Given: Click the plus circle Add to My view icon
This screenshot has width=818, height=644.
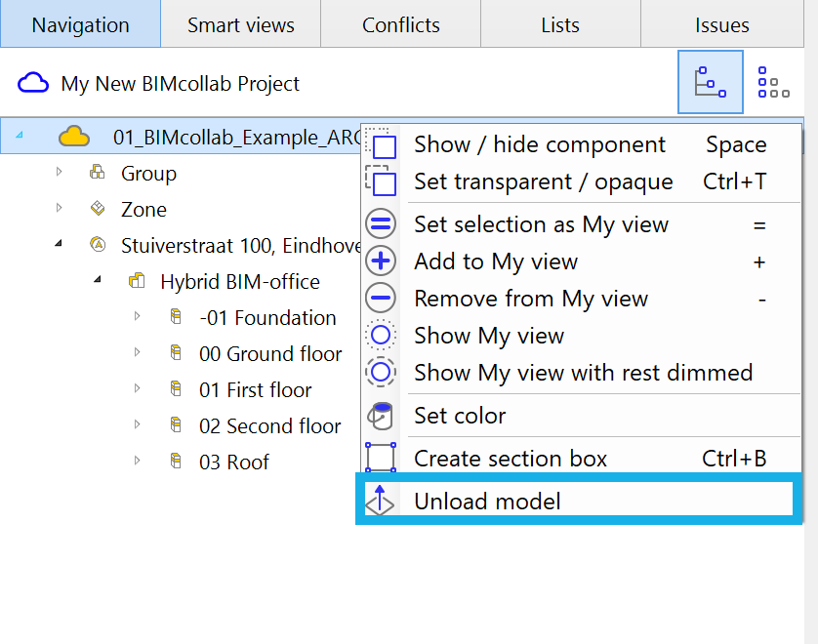Looking at the screenshot, I should click(x=381, y=261).
